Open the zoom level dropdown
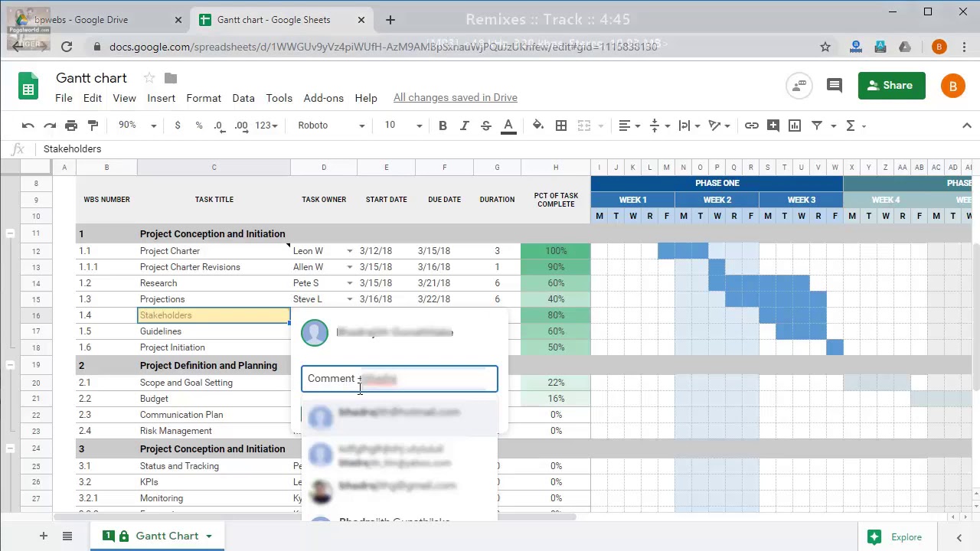 click(137, 126)
